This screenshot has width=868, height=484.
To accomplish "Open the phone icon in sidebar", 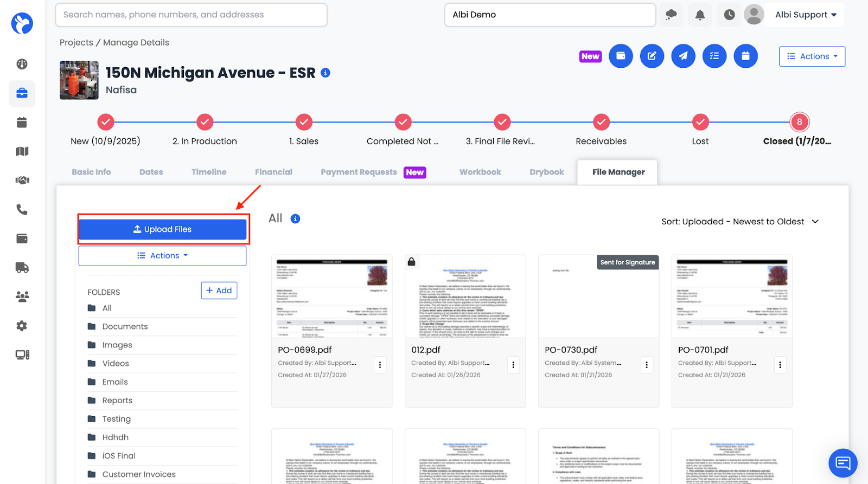I will point(22,209).
